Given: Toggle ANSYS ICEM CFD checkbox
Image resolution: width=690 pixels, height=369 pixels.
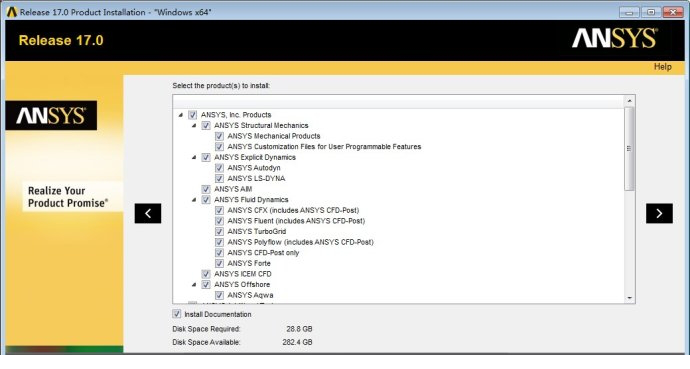Looking at the screenshot, I should (x=206, y=274).
